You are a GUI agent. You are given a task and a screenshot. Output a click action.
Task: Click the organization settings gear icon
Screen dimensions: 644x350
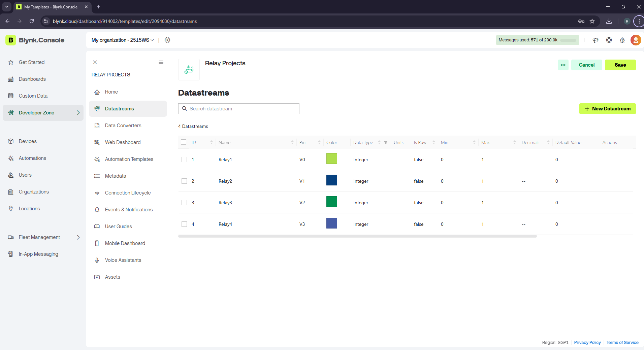pos(167,40)
